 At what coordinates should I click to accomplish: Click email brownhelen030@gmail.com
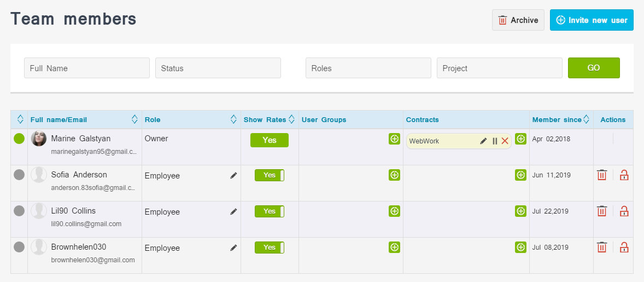pos(93,260)
